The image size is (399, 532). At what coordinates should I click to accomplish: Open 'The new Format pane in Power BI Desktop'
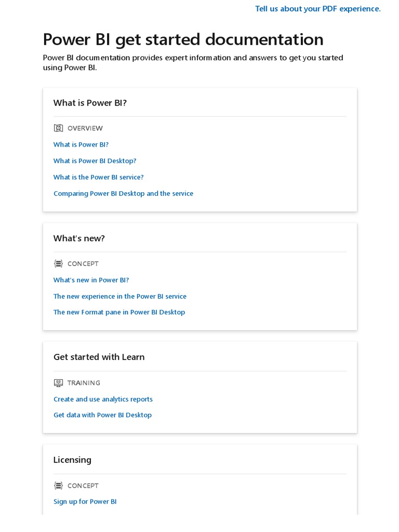pos(119,312)
